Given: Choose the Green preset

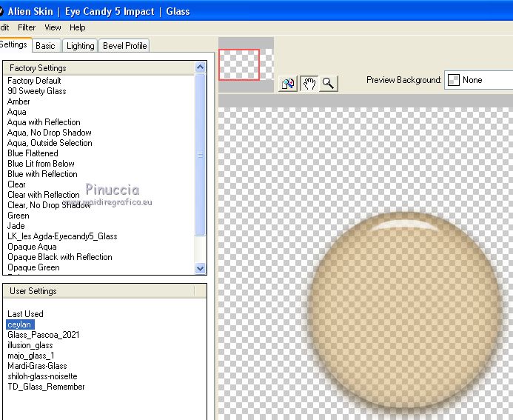Looking at the screenshot, I should click(19, 216).
